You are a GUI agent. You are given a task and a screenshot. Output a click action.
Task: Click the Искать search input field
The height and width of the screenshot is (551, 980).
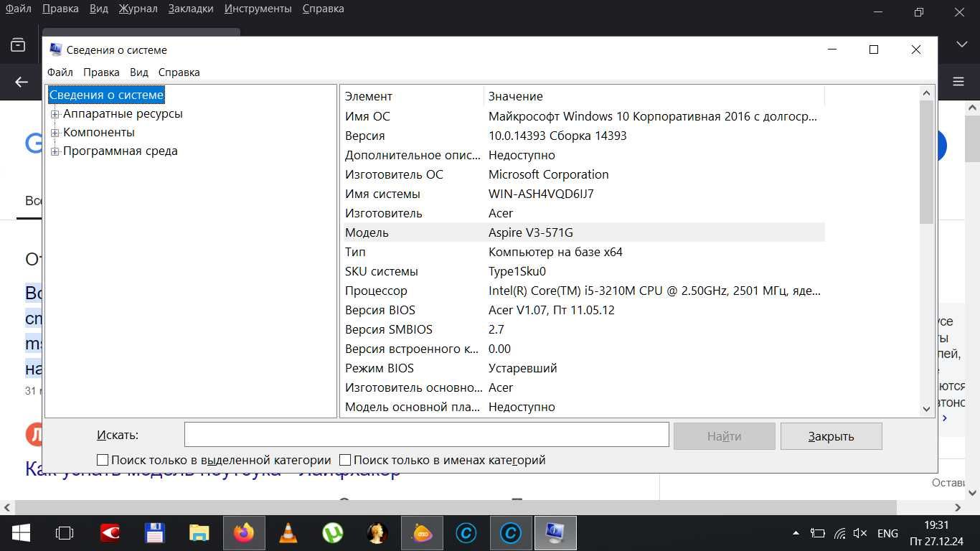pos(427,435)
